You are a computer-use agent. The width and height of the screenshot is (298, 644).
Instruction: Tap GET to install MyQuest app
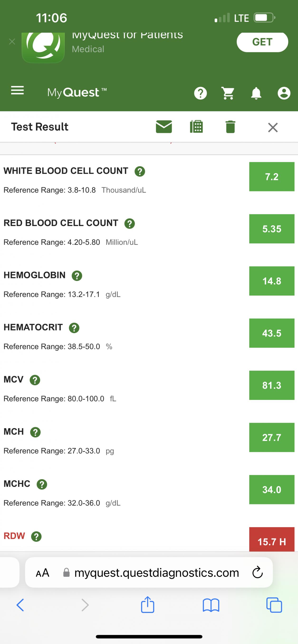(x=262, y=42)
